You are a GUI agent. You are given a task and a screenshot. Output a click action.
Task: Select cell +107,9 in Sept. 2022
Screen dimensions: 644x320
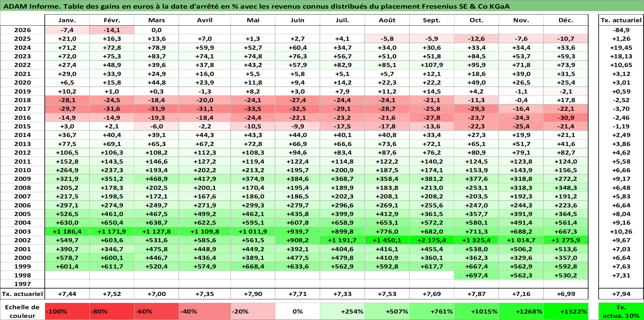(432, 65)
